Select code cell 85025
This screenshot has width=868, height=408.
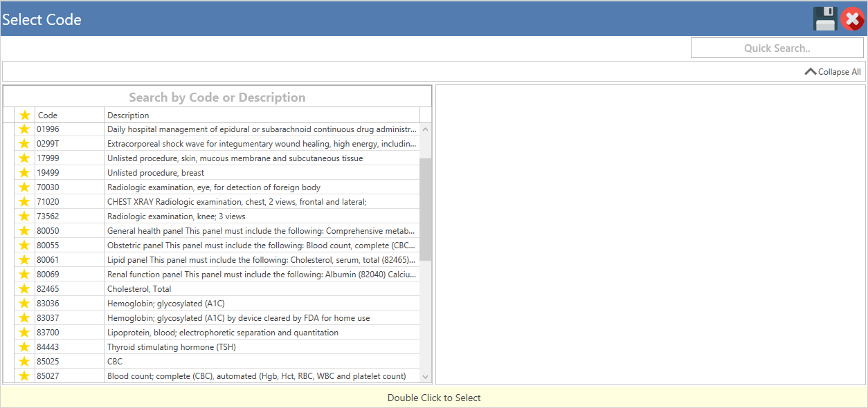pyautogui.click(x=69, y=362)
